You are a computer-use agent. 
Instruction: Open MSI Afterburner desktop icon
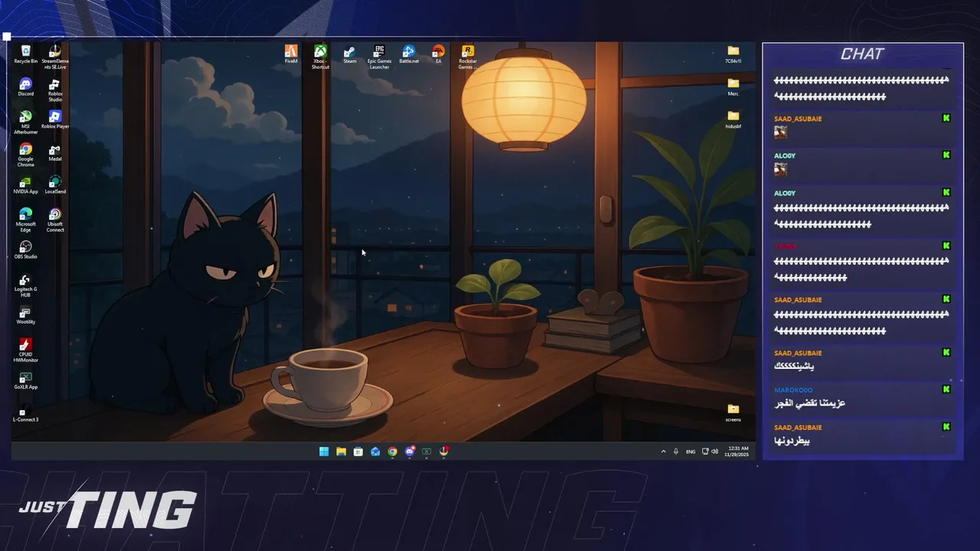25,122
